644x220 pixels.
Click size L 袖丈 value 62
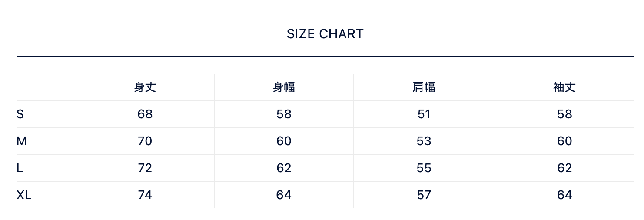point(564,168)
